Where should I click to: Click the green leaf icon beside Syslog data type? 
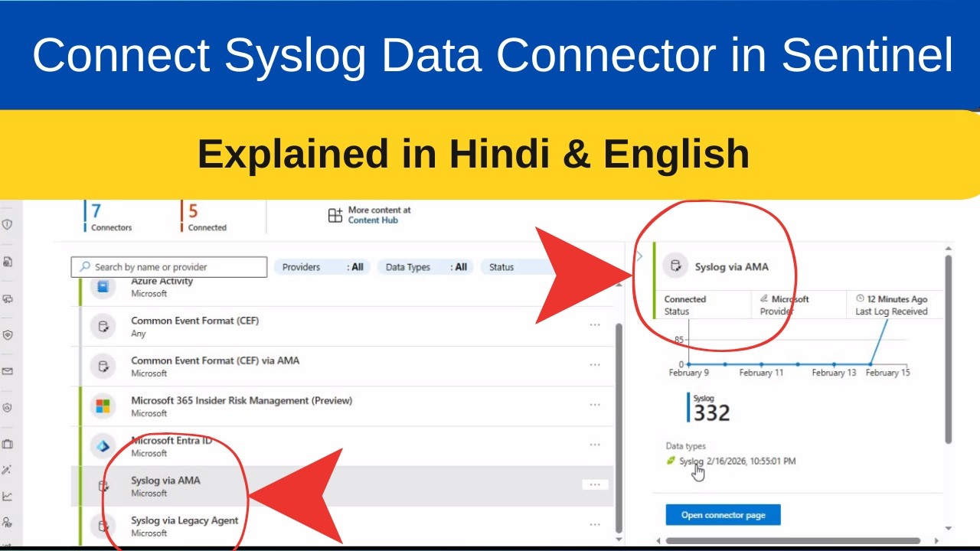[x=671, y=461]
